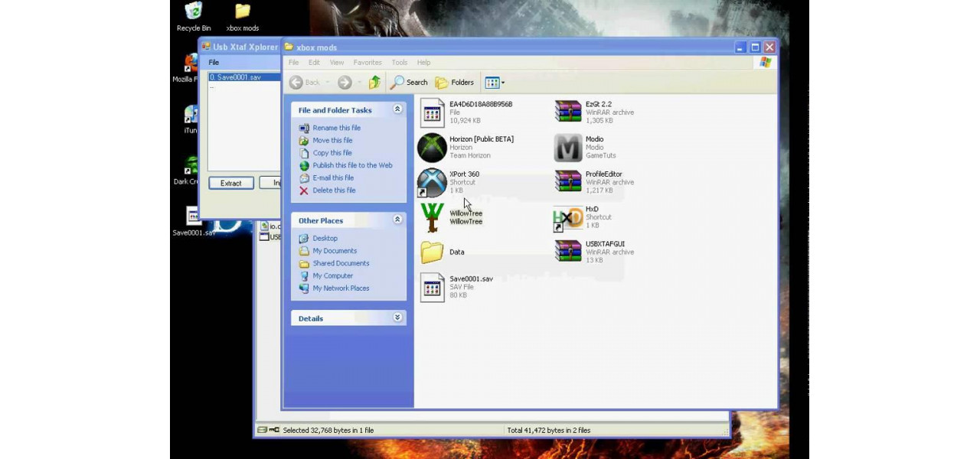The image size is (980, 459).
Task: Click Copy this file link
Action: pyautogui.click(x=332, y=153)
